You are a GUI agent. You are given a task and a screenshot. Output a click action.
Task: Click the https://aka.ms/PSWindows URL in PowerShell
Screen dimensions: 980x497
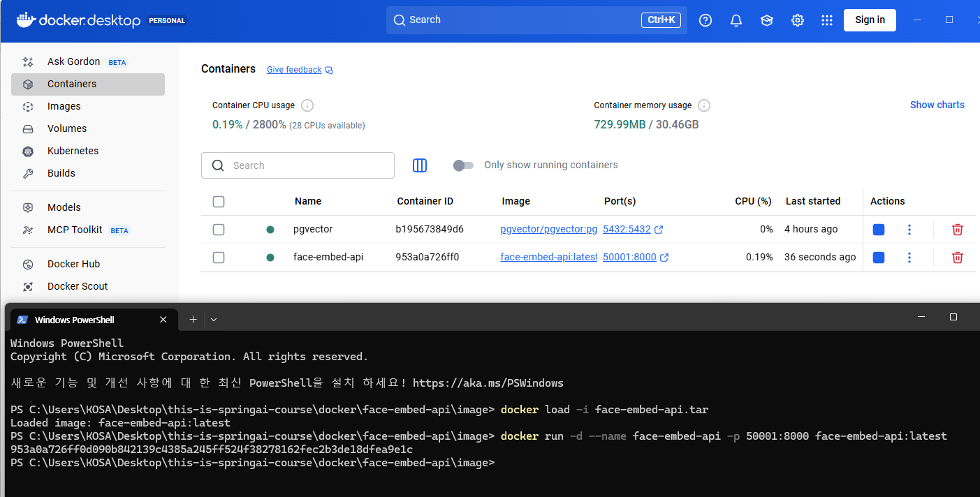click(488, 383)
